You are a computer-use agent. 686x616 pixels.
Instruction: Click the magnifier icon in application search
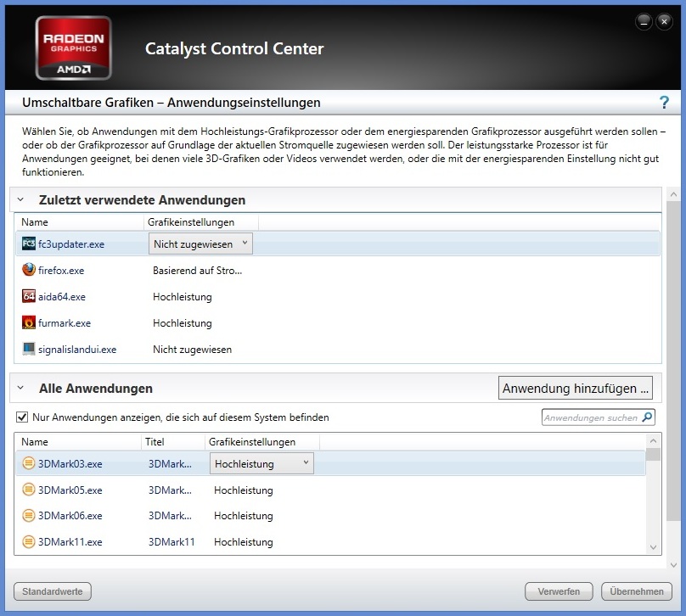pyautogui.click(x=647, y=417)
